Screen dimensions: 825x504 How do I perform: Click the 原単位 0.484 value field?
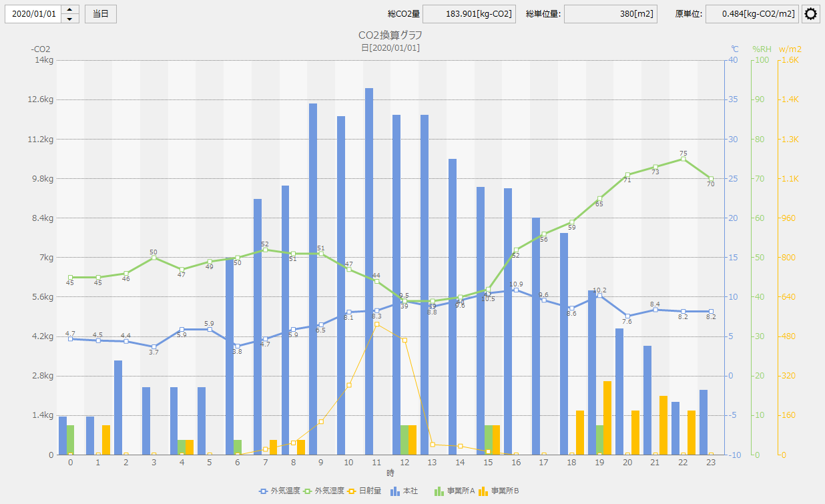pyautogui.click(x=752, y=14)
